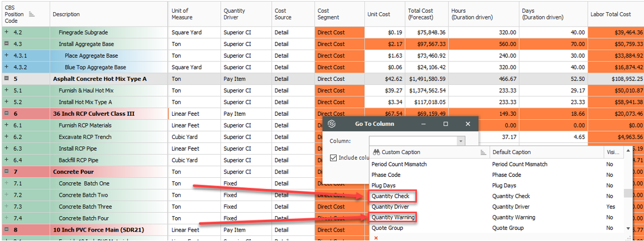Maximize the Go To Column dialog
The width and height of the screenshot is (644, 241).
tap(446, 124)
